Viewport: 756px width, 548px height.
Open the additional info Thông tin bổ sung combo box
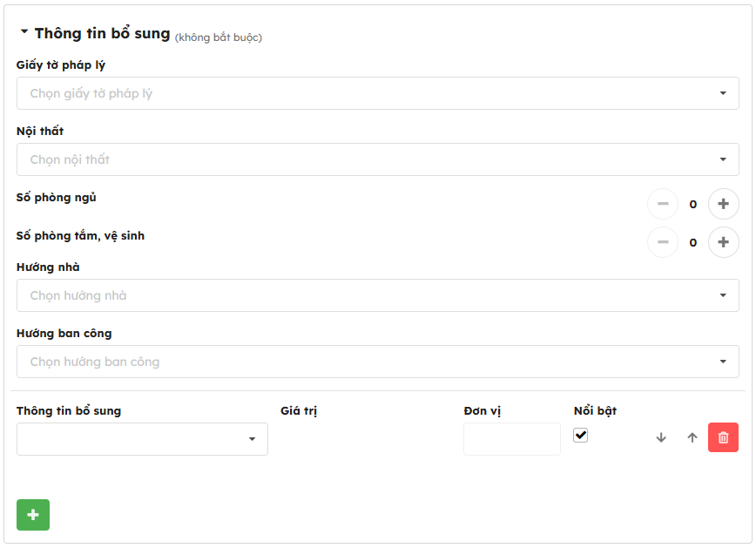point(142,439)
